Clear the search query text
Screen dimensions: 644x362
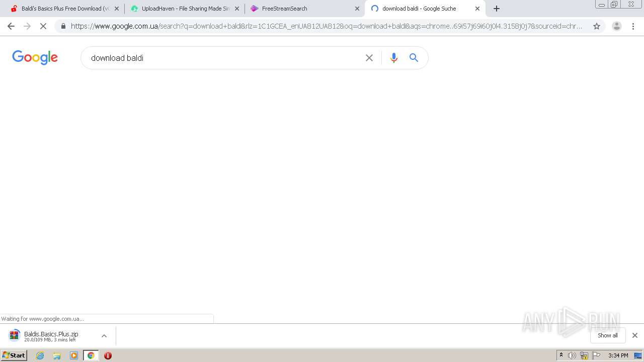click(369, 58)
